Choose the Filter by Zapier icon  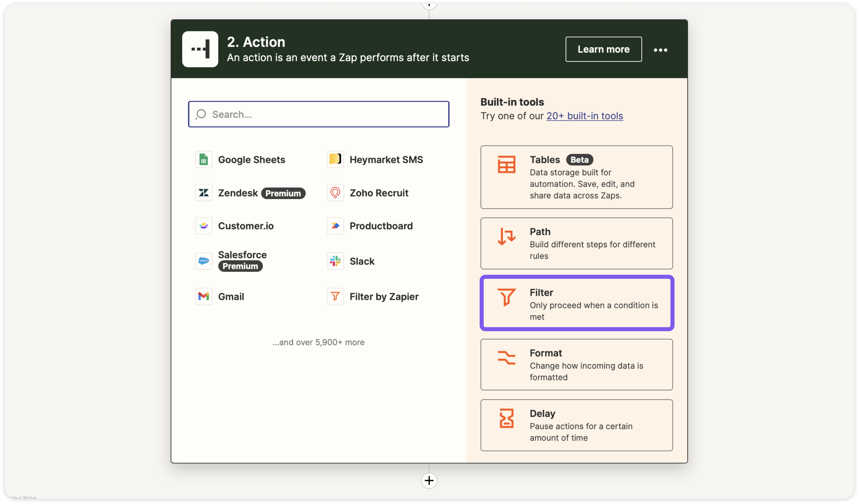coord(335,297)
